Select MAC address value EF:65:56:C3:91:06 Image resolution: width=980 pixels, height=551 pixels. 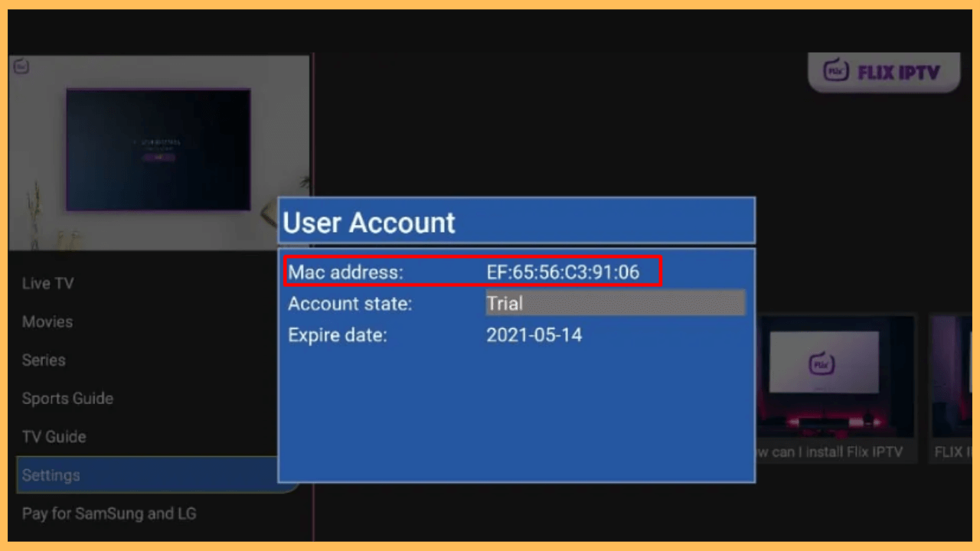point(562,272)
